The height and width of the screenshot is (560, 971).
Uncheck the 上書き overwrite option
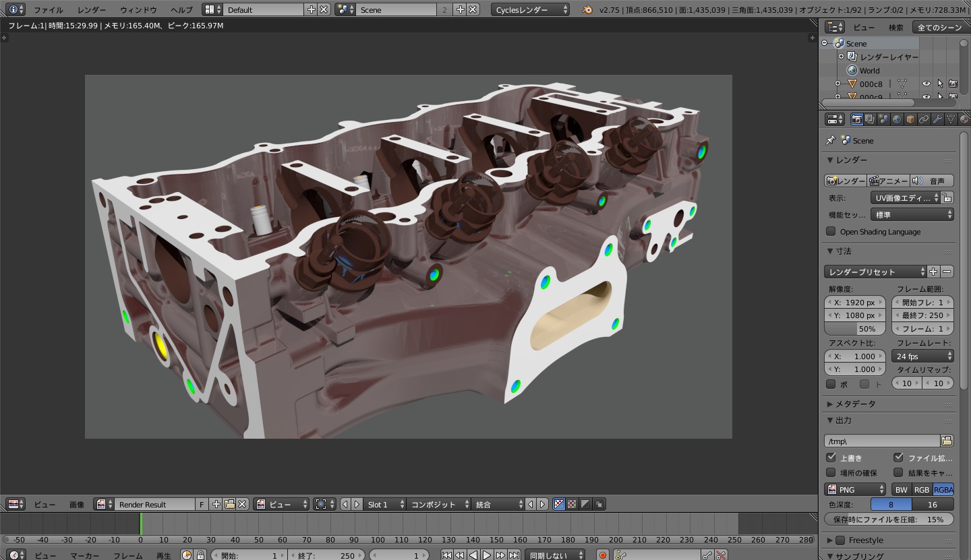pyautogui.click(x=831, y=458)
